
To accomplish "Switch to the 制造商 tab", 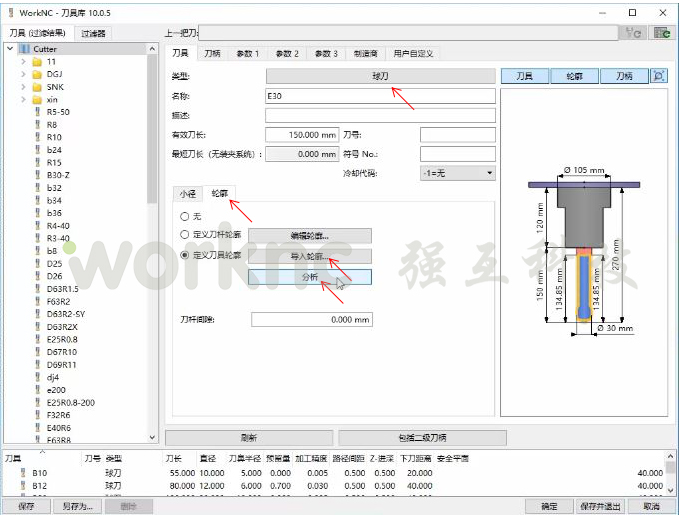I will click(366, 53).
